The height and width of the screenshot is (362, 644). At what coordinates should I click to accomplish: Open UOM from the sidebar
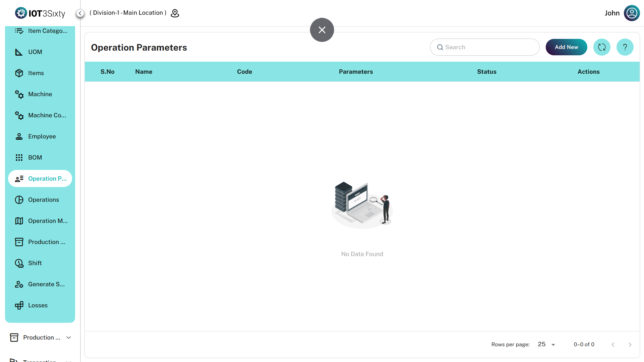(35, 52)
